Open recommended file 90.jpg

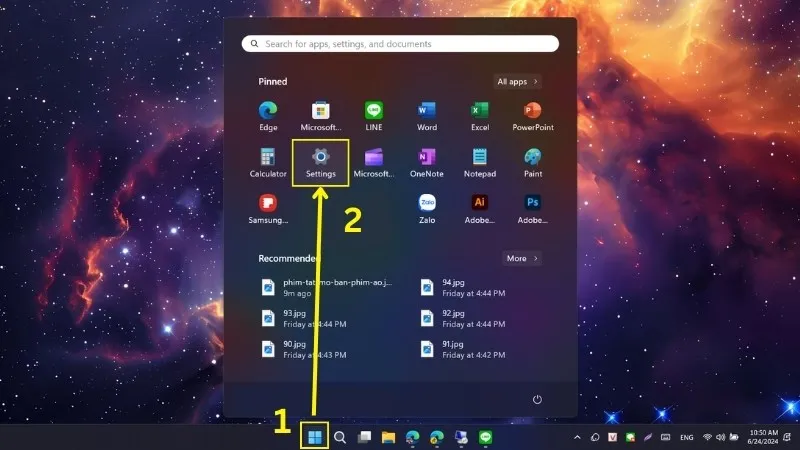pos(293,348)
